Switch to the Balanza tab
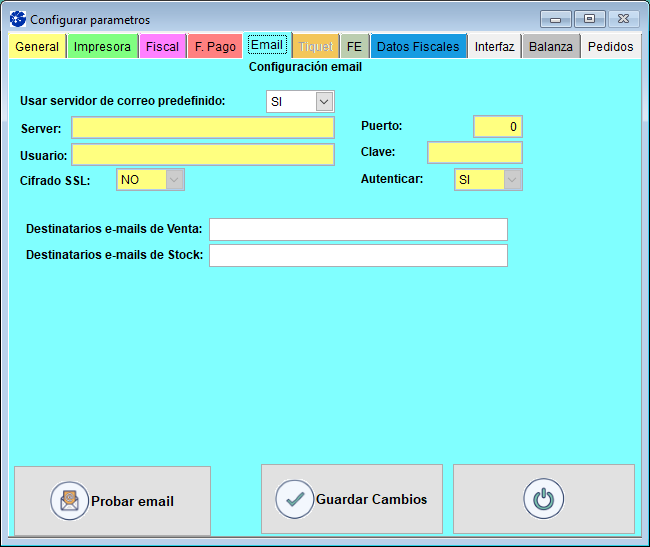Screen dimensions: 650x547 pyautogui.click(x=551, y=46)
